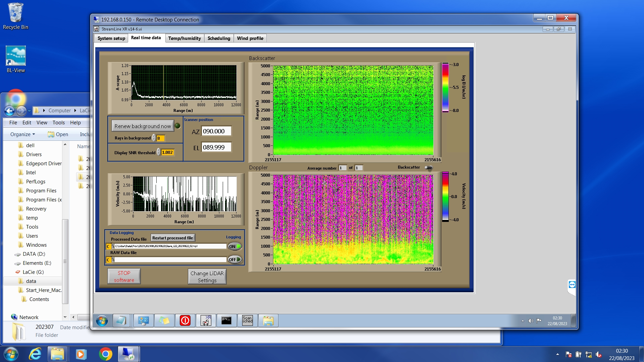Screen dimensions: 644x362
Task: Click the Scan sched icon in remote taskbar
Action: click(x=247, y=320)
